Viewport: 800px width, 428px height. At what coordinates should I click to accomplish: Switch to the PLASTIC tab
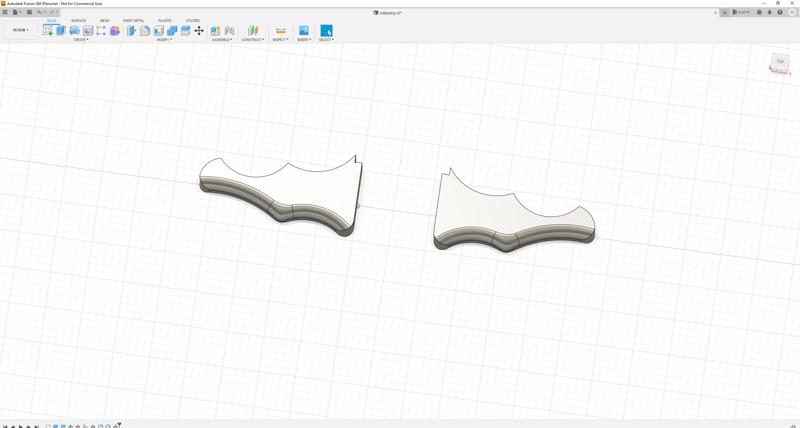[x=165, y=20]
